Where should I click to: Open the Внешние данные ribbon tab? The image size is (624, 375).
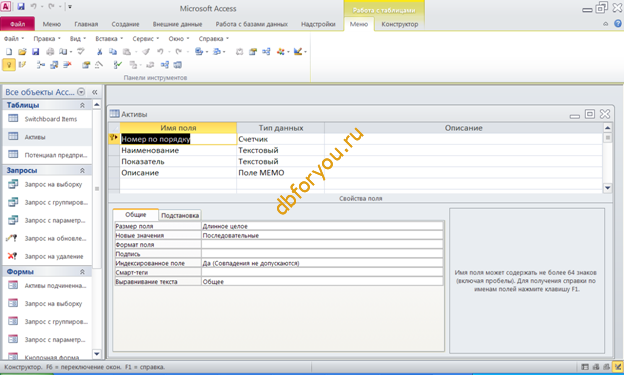pos(177,24)
